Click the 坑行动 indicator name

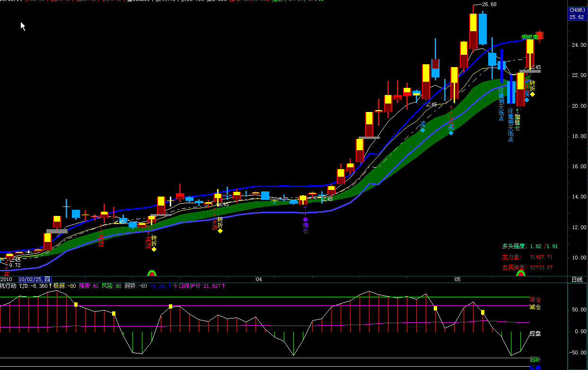8,286
